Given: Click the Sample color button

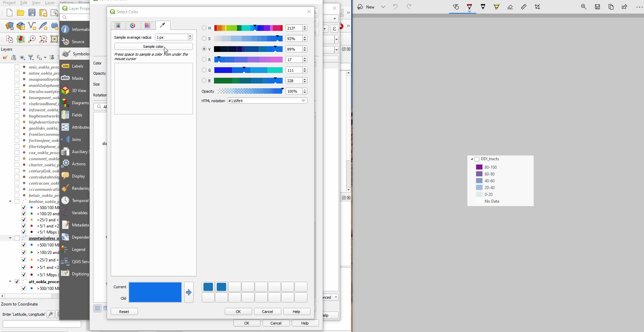Looking at the screenshot, I should pos(153,46).
